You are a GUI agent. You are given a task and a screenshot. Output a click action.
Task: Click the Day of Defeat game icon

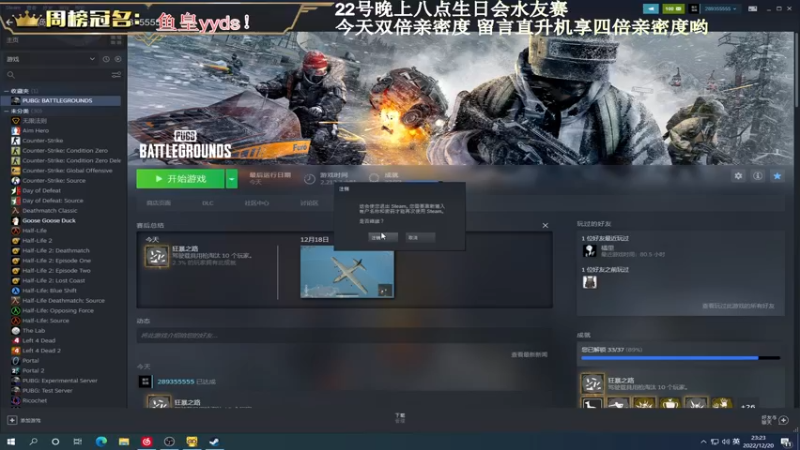coord(16,190)
